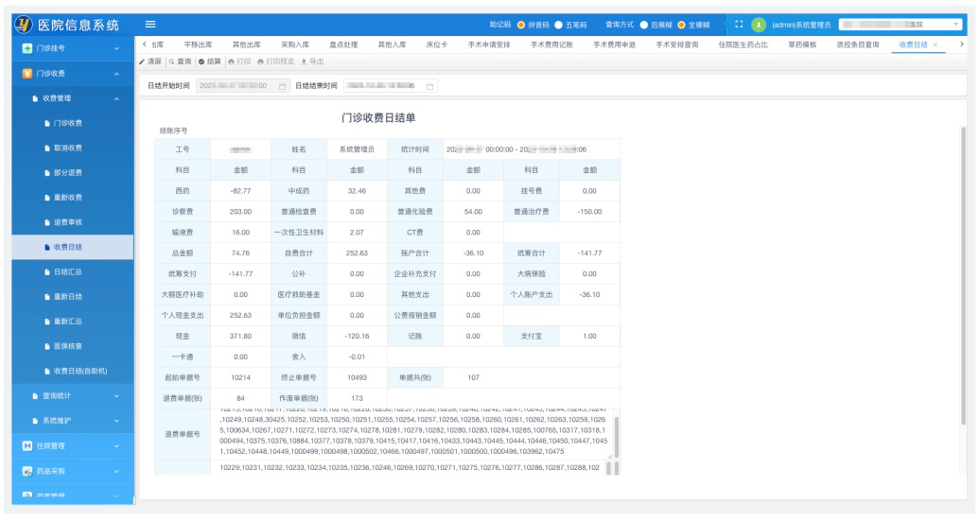Click the 查询 magnifier toolbar item
980x522 pixels.
(181, 61)
